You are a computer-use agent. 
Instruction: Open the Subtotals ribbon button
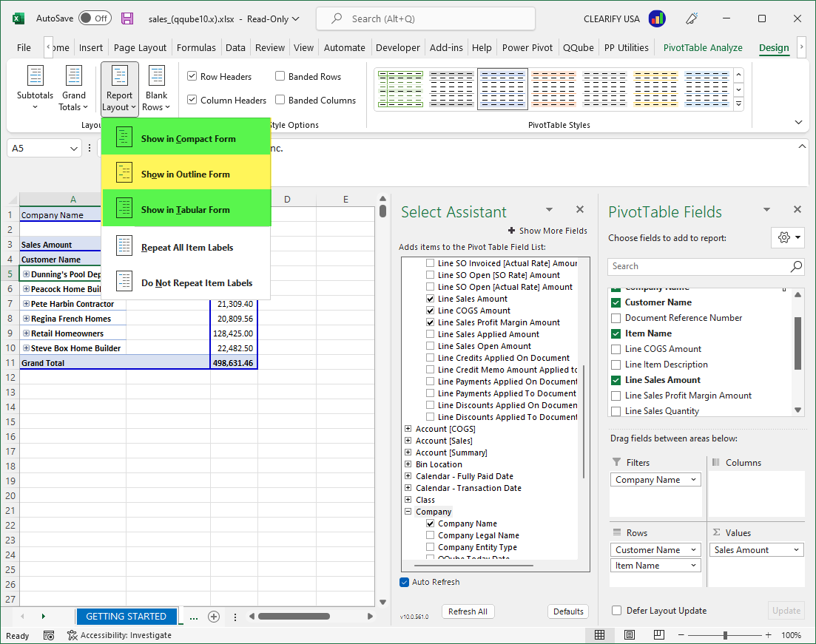coord(35,88)
